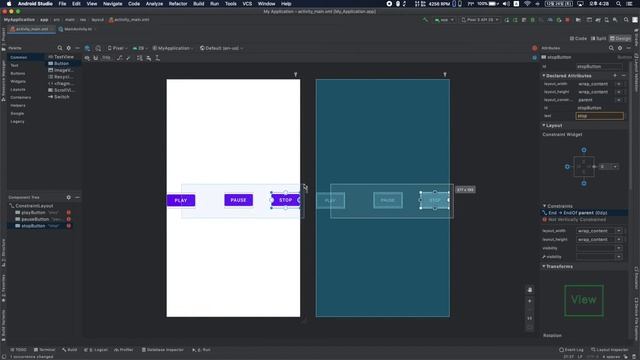Viewport: 640px width, 360px height.
Task: Switch to Code view mode
Action: coord(578,38)
